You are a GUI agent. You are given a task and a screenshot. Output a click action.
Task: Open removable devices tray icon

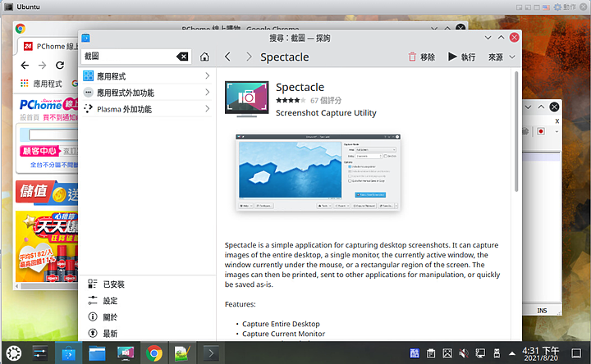click(497, 353)
